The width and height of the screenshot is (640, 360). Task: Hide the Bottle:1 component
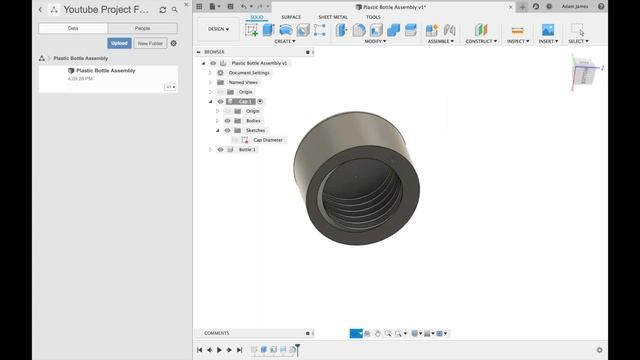click(x=220, y=150)
